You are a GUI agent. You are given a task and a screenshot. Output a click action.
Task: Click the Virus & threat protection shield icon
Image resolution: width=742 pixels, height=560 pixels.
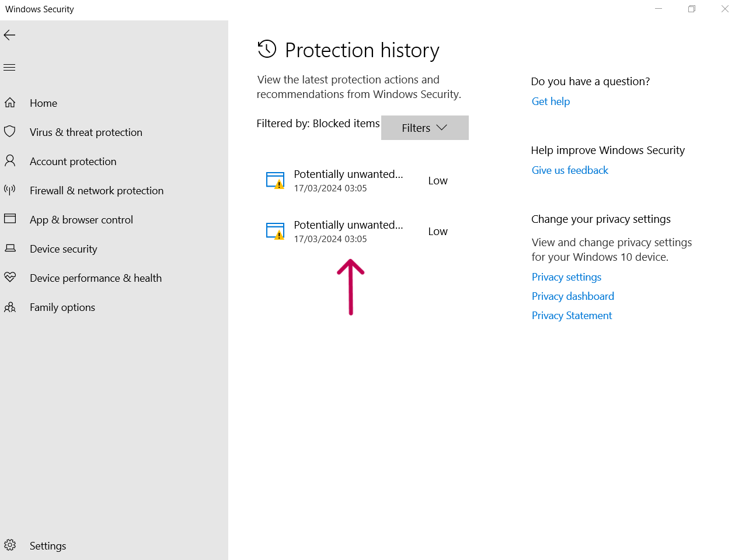pos(10,131)
